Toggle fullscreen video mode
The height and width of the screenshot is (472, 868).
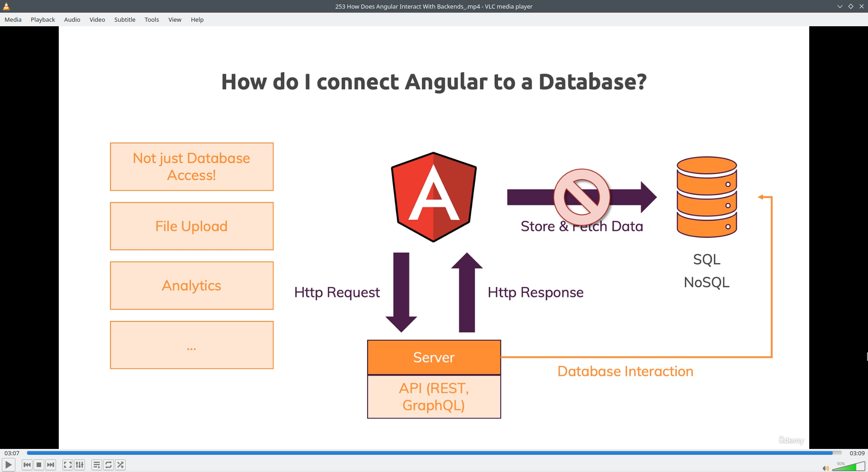[x=67, y=465]
